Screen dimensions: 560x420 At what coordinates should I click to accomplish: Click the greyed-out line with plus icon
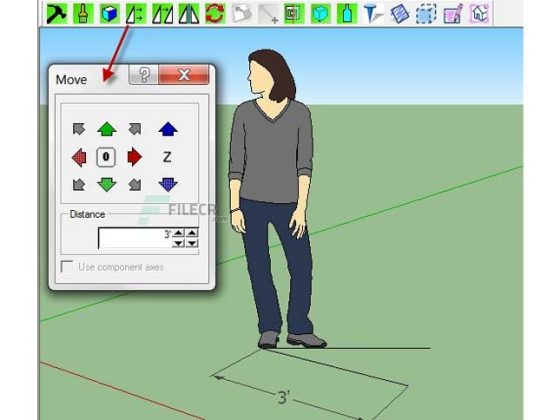268,14
